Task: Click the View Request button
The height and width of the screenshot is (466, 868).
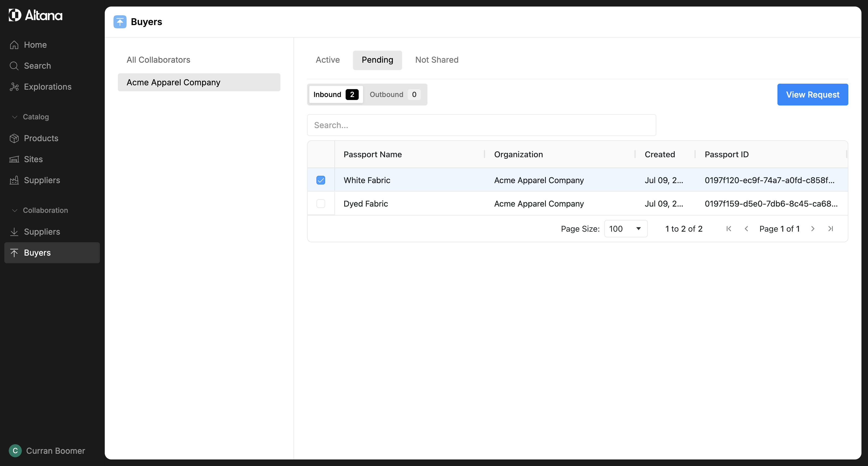Action: coord(812,95)
